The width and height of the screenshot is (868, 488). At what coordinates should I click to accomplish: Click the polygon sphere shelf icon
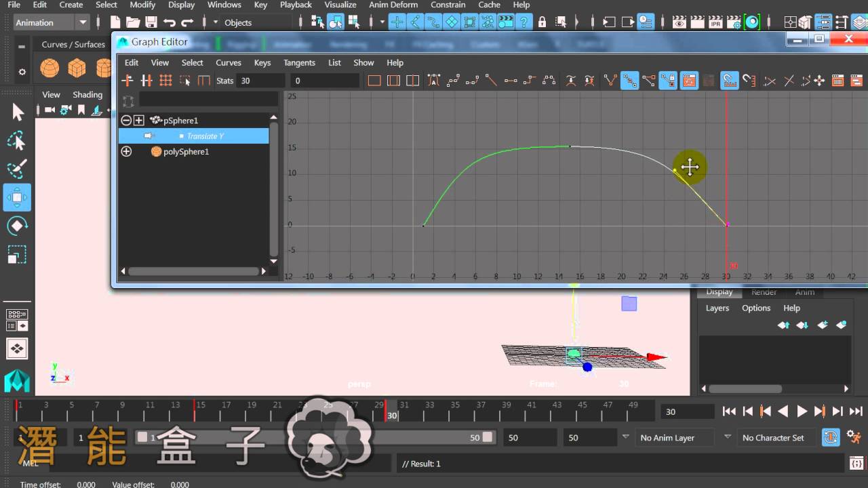point(50,68)
